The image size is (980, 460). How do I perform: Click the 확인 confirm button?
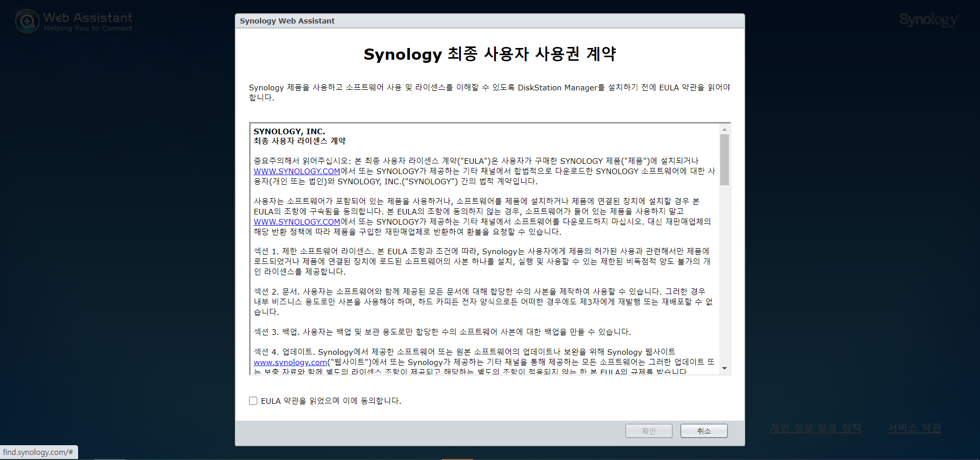(649, 431)
